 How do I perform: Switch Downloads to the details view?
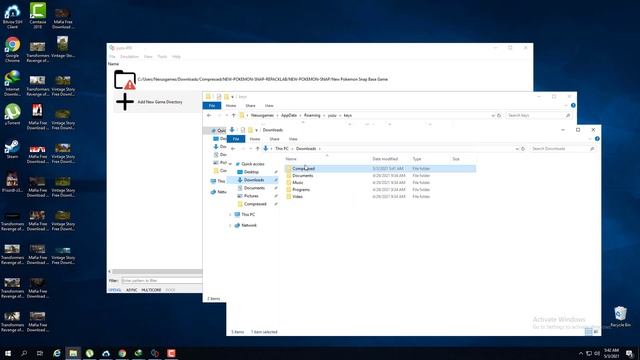(x=589, y=332)
